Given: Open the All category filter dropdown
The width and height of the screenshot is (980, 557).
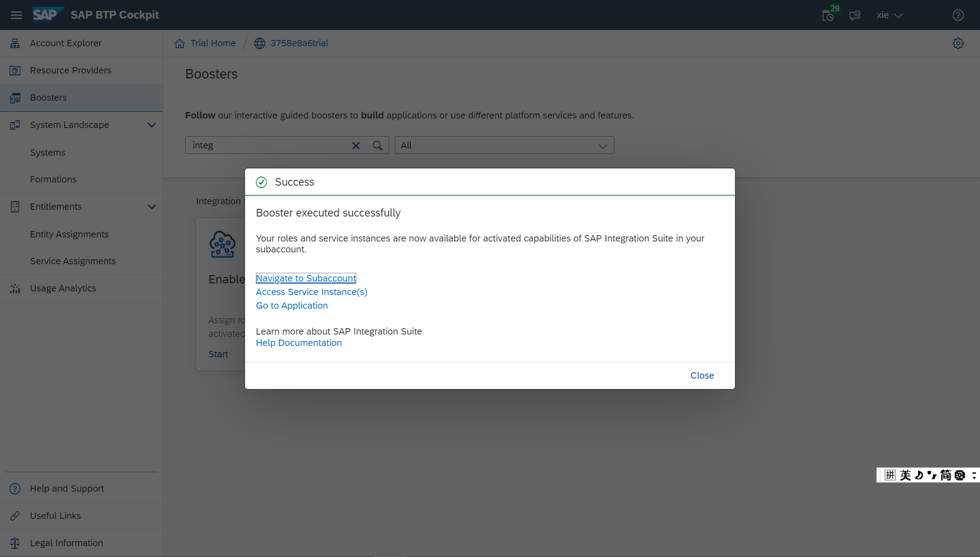Looking at the screenshot, I should pyautogui.click(x=504, y=145).
